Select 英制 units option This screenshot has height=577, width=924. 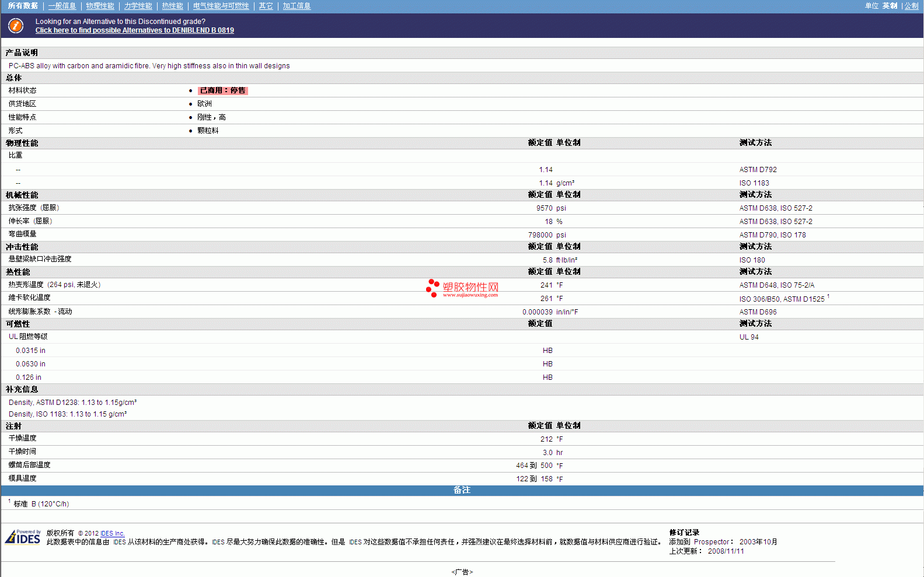tap(890, 6)
